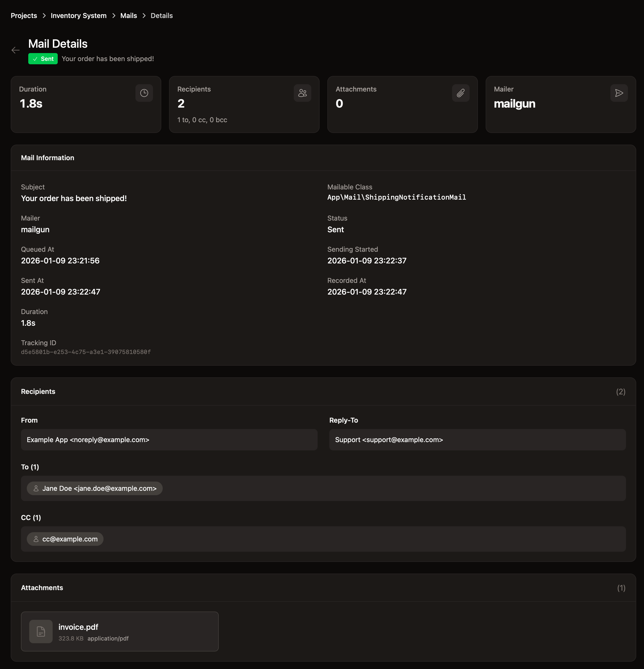Viewport: 644px width, 669px height.
Task: Click the send arrow icon in Mailer card
Action: (x=619, y=93)
